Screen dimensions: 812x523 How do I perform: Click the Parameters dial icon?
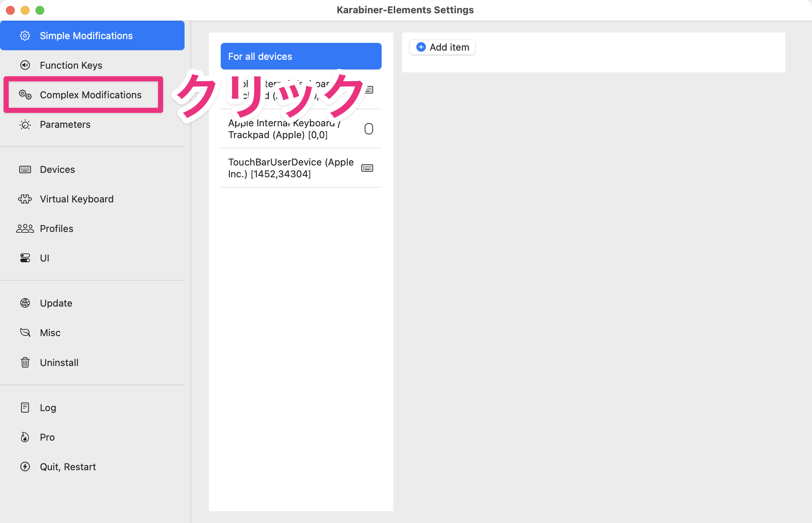coord(25,124)
